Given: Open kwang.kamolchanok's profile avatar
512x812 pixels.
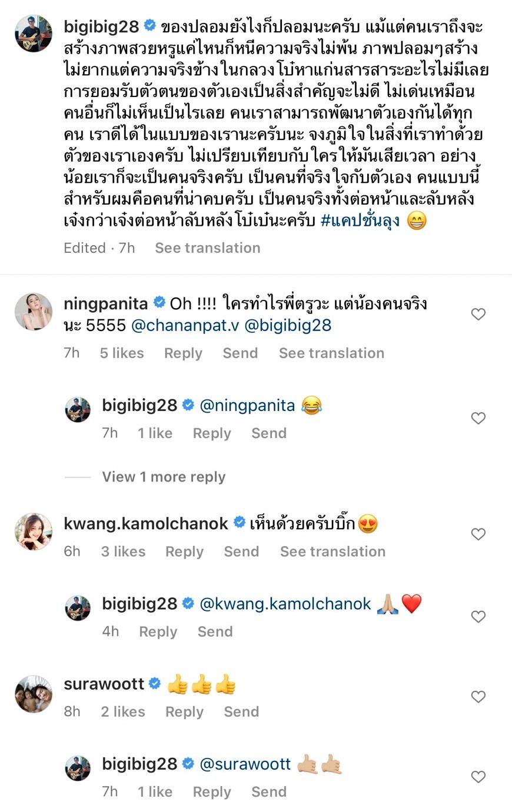Looking at the screenshot, I should pos(34,531).
